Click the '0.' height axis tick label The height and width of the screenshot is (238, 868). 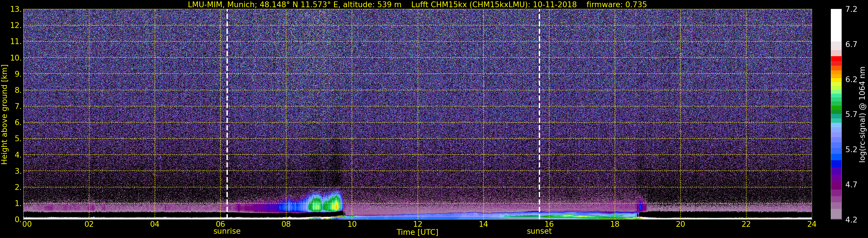pos(18,220)
